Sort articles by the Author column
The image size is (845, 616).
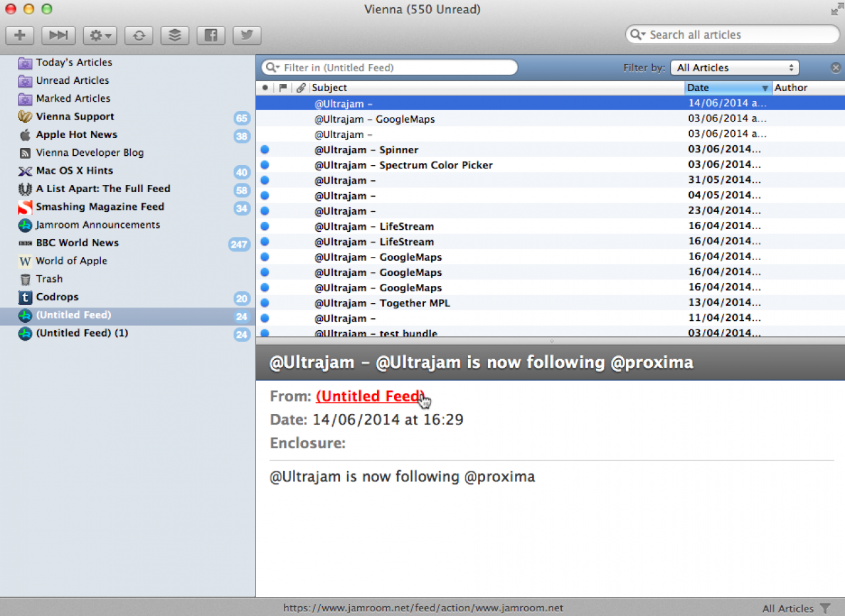tap(809, 88)
